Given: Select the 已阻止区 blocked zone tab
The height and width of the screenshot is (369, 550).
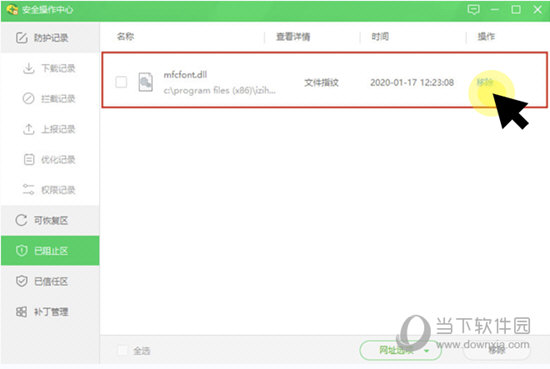Looking at the screenshot, I should tap(50, 251).
